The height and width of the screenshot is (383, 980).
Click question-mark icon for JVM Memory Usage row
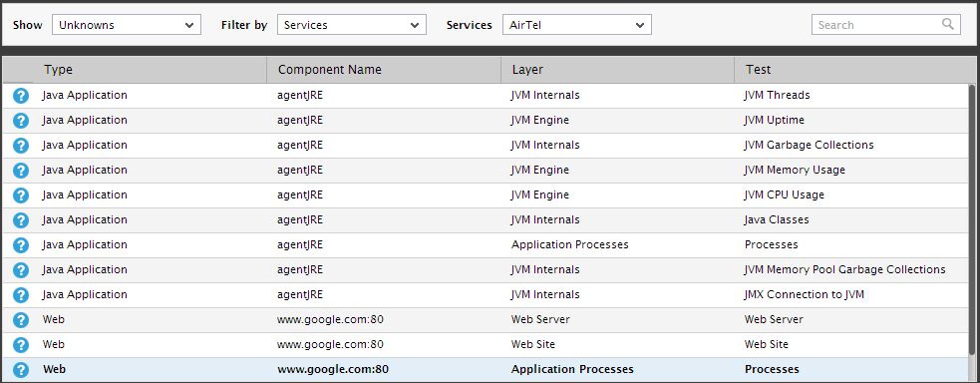21,171
